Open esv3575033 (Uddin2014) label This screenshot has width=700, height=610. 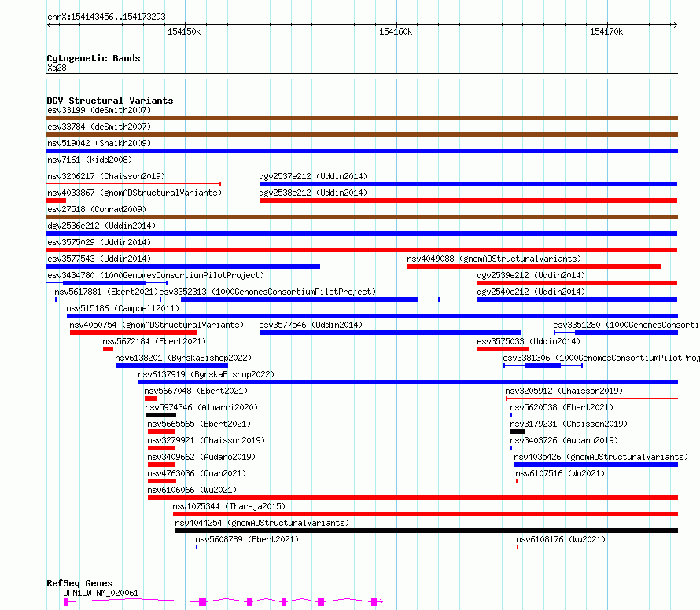529,341
